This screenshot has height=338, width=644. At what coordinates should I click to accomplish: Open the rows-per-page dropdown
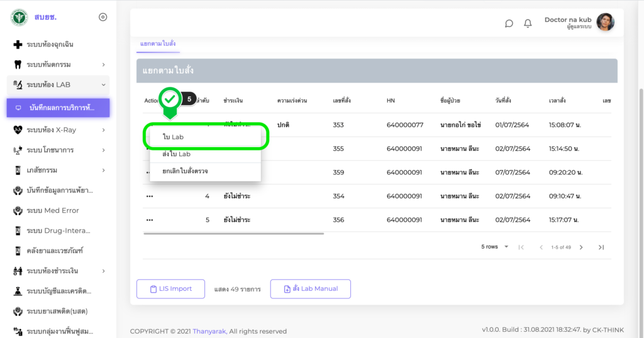pos(495,247)
